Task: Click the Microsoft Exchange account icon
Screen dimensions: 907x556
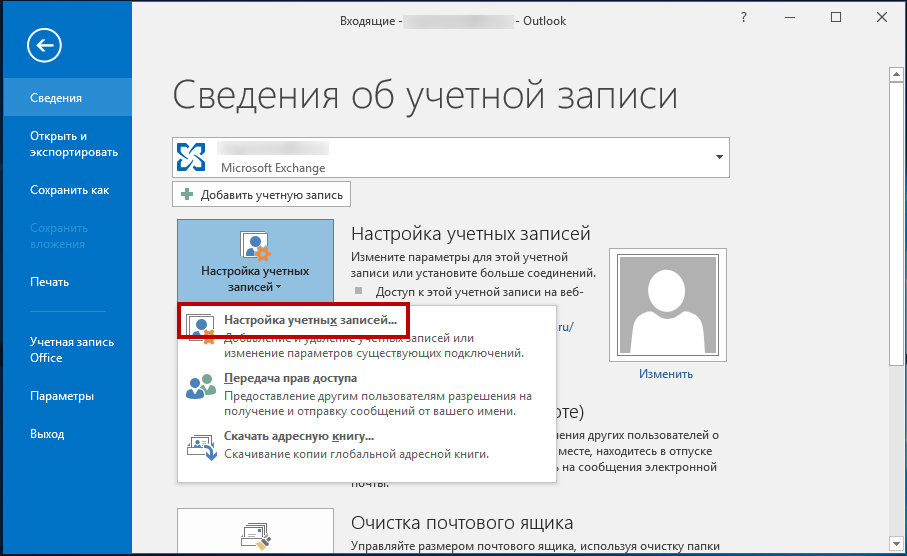Action: 191,157
